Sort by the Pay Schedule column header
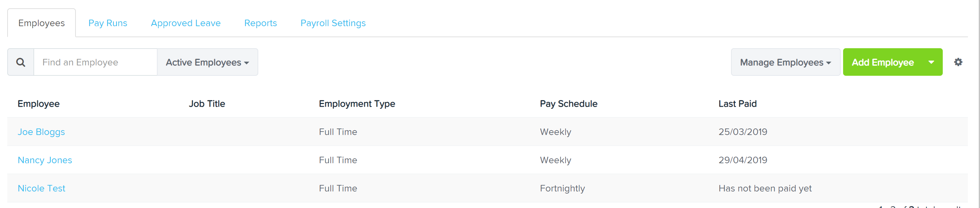Image resolution: width=980 pixels, height=208 pixels. pyautogui.click(x=568, y=104)
